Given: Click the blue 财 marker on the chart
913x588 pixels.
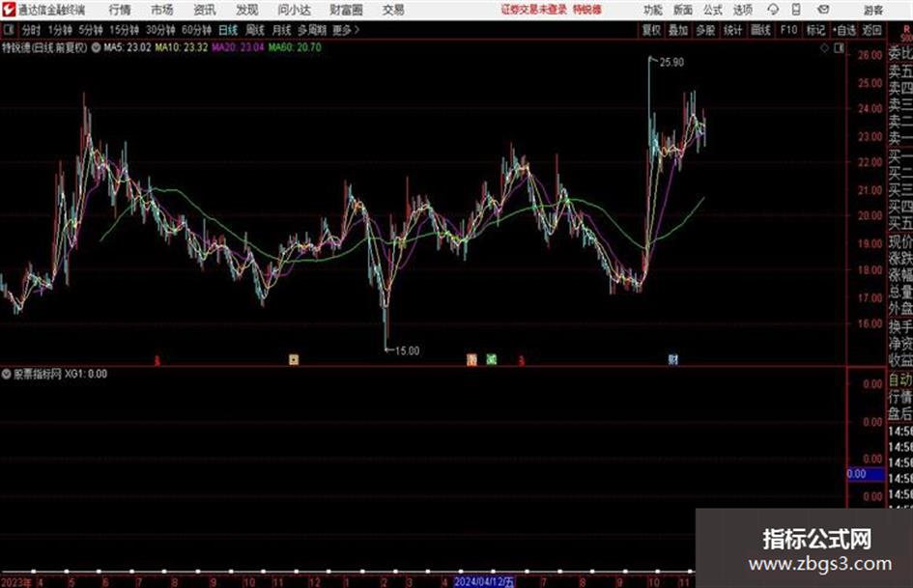Looking at the screenshot, I should (x=673, y=359).
